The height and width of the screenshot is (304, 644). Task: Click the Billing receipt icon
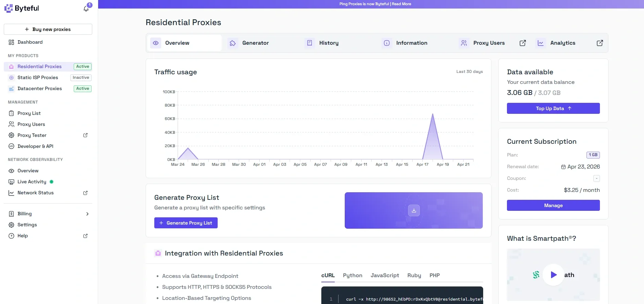[x=11, y=214]
